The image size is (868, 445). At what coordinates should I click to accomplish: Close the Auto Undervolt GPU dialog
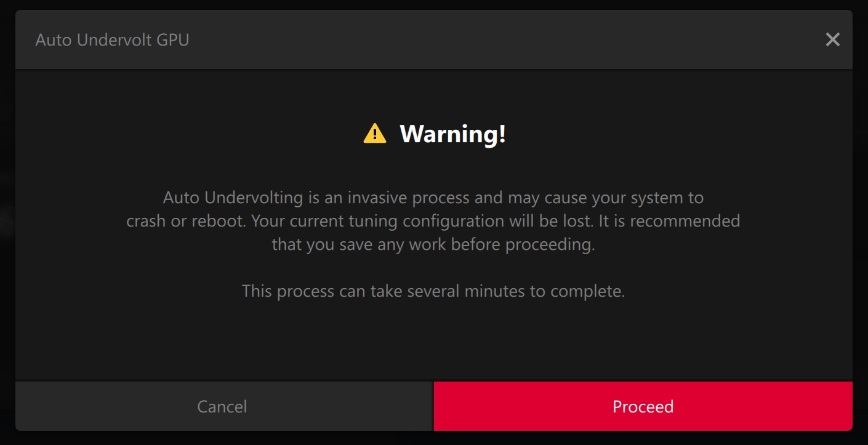click(x=832, y=40)
